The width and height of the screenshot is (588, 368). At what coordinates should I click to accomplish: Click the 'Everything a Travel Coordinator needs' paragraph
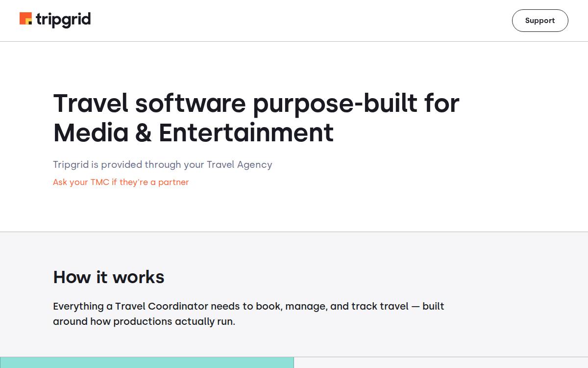pyautogui.click(x=248, y=314)
